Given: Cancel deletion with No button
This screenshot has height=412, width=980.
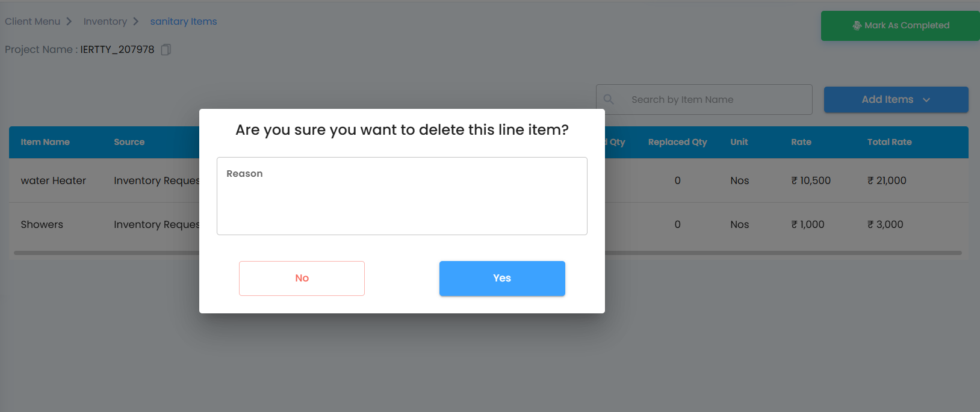Looking at the screenshot, I should [302, 278].
